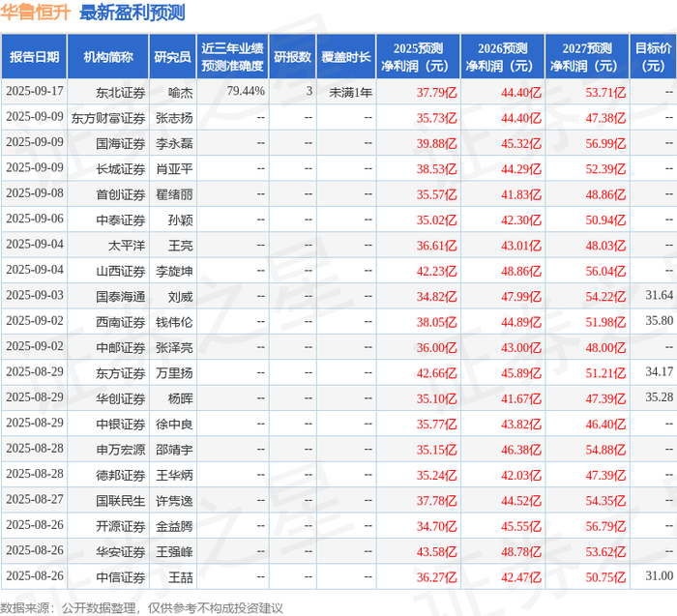
Task: Click researcher 钱伟伦
Action: point(174,322)
